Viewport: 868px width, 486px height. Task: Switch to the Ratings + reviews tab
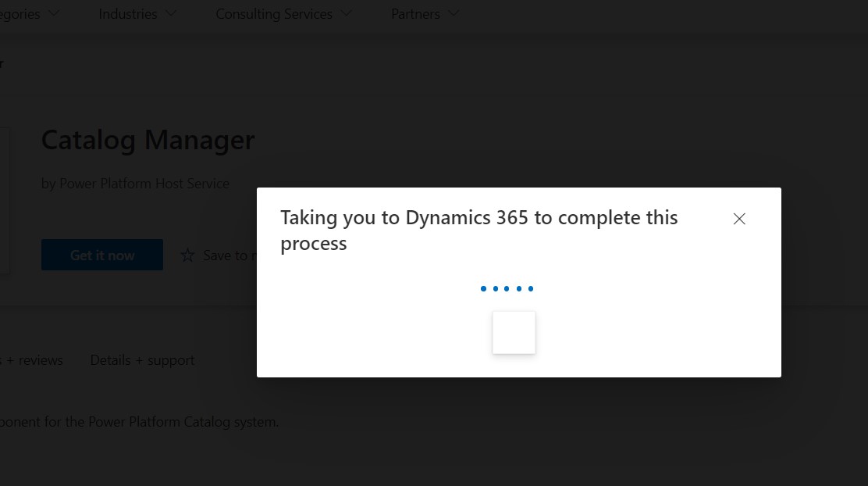(35, 360)
